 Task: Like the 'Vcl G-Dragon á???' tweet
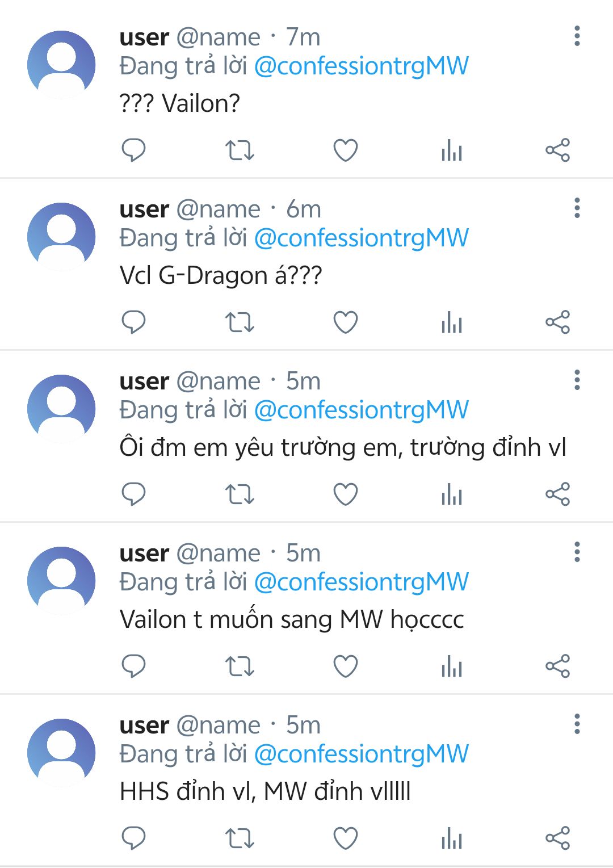pos(345,322)
